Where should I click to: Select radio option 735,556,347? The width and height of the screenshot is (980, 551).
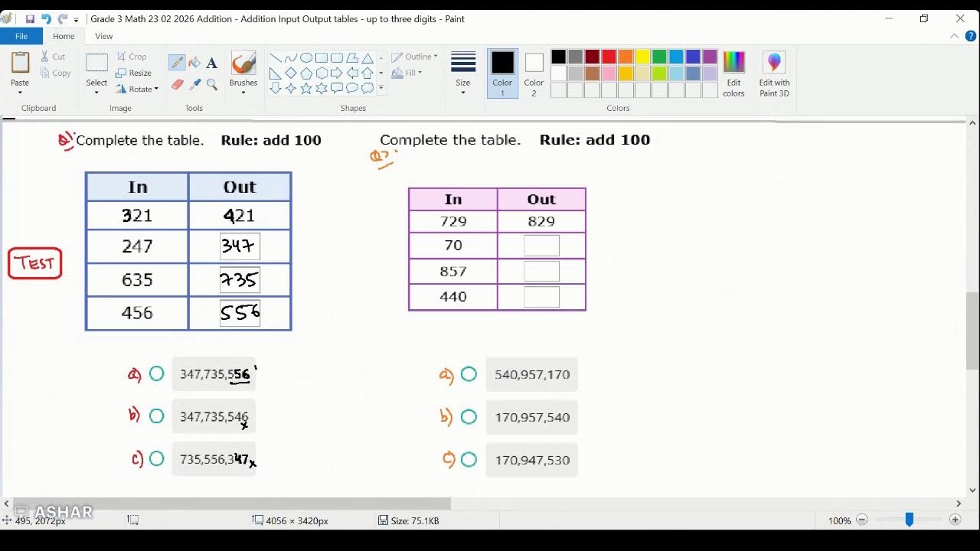(x=157, y=459)
